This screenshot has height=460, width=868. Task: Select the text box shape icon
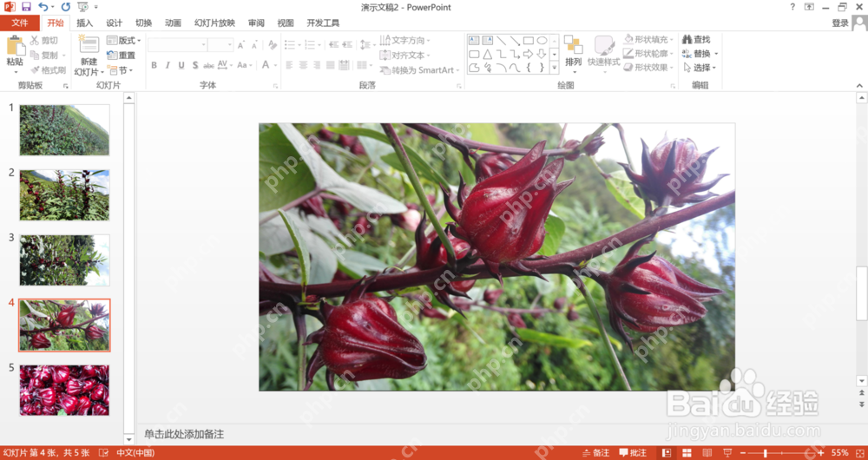pos(474,41)
